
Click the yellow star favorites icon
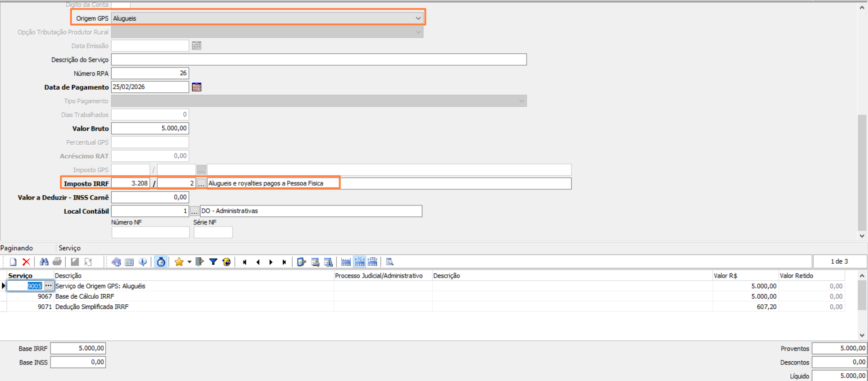pos(179,262)
